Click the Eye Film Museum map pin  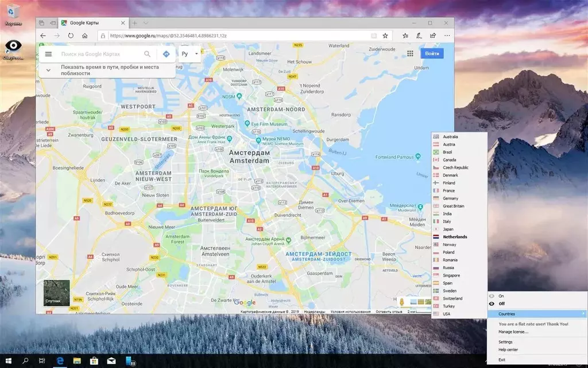point(247,124)
